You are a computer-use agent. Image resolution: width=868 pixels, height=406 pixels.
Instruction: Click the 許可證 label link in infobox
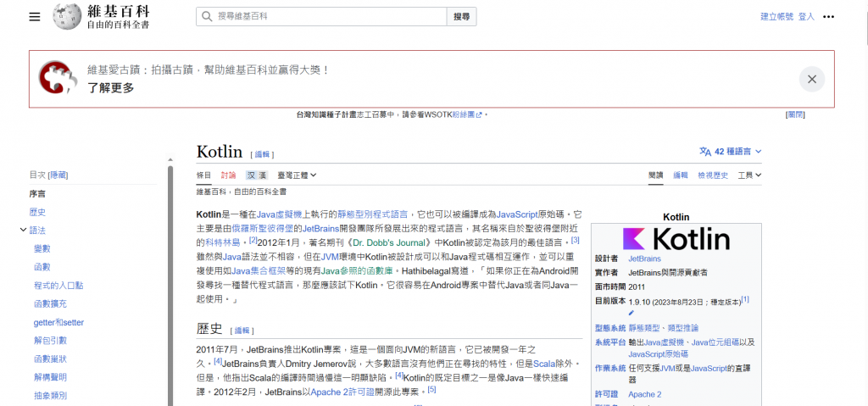[606, 394]
